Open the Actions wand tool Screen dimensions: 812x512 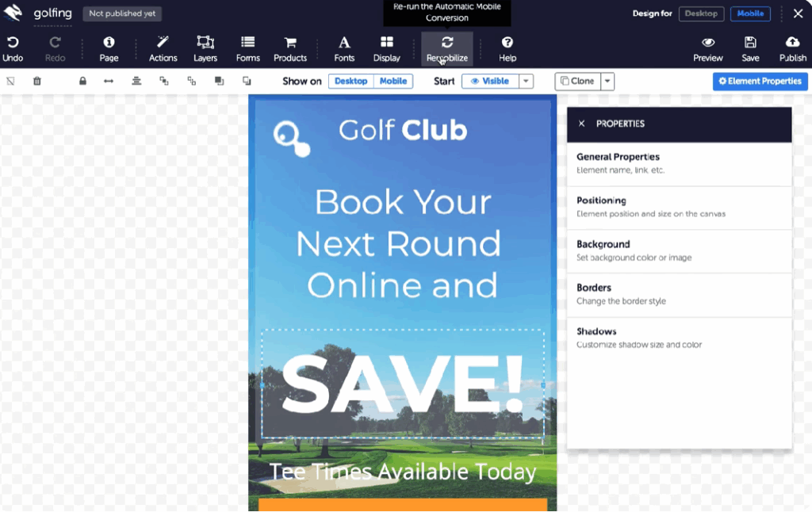163,43
